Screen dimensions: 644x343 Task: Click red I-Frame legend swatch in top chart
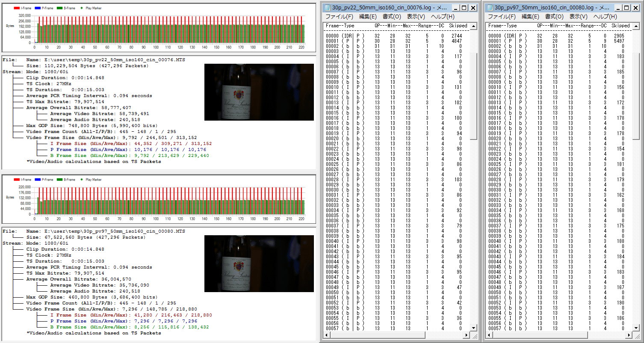click(17, 8)
